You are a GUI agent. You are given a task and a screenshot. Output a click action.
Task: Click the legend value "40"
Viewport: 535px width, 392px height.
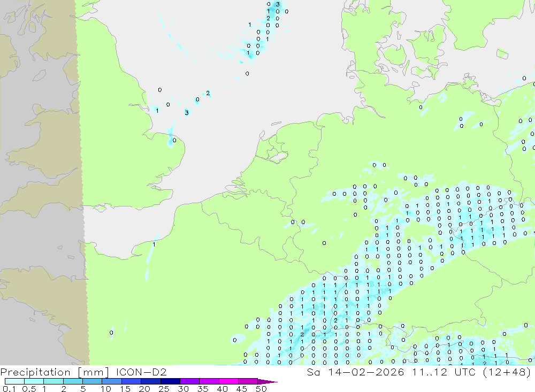click(x=223, y=389)
